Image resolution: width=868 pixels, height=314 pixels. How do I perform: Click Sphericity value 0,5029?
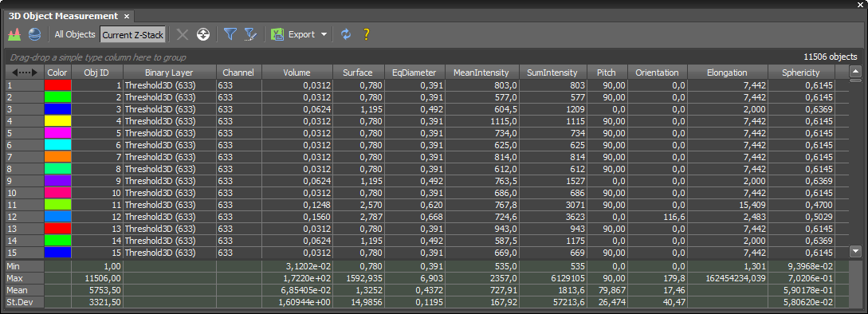click(819, 217)
